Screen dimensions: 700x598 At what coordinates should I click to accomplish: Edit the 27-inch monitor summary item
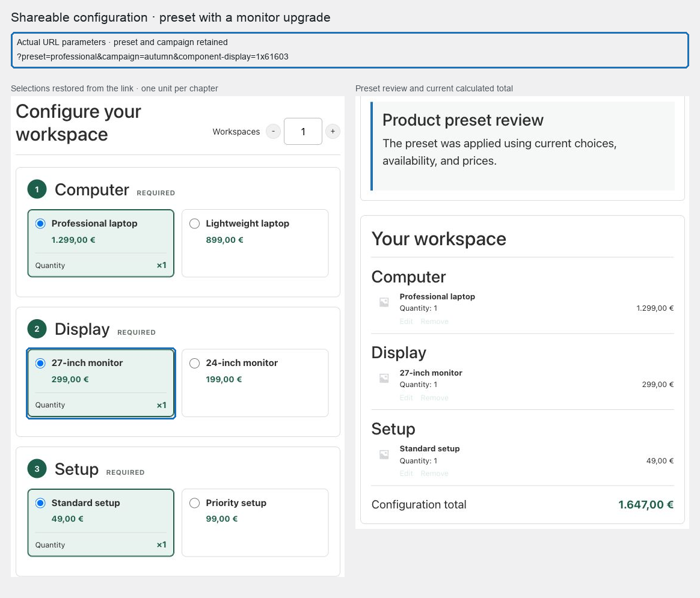(x=407, y=398)
